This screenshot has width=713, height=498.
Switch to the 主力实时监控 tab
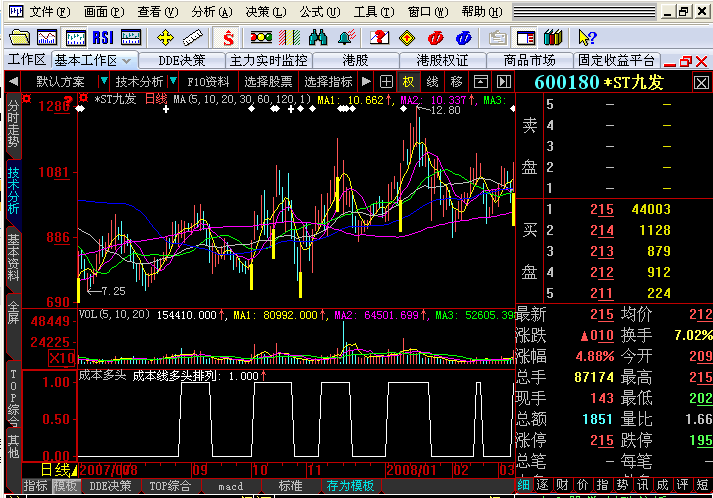coord(269,60)
